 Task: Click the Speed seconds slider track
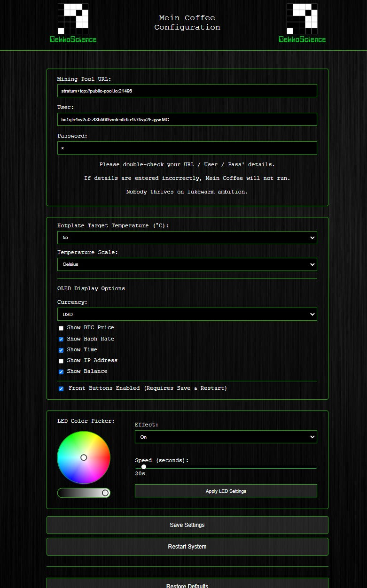tap(226, 467)
